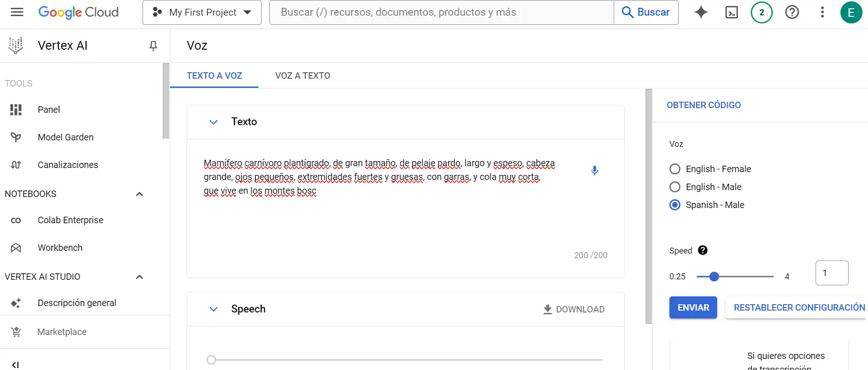868x370 pixels.
Task: Click the search resources input field
Action: [441, 12]
